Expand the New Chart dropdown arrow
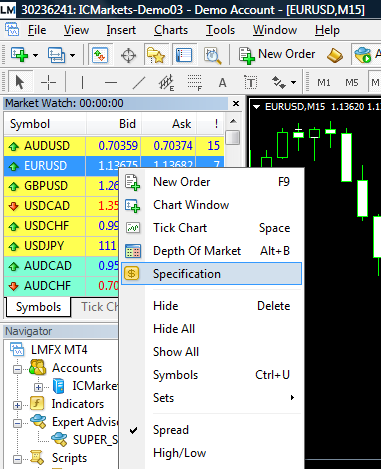 35,55
